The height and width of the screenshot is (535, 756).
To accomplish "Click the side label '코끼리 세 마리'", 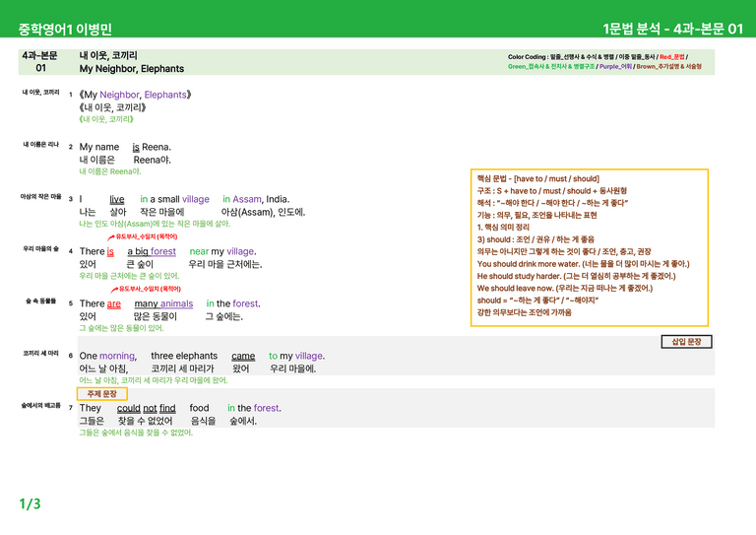I will [x=40, y=353].
